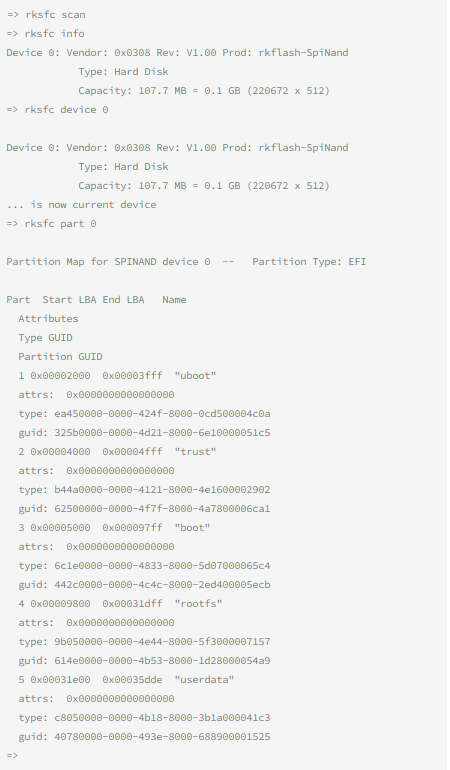Click the rootfs partition entry line

120,604
